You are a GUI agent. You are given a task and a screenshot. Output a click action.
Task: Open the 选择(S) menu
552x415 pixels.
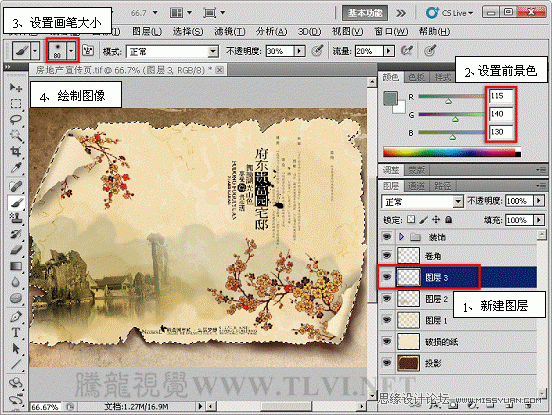tap(188, 32)
